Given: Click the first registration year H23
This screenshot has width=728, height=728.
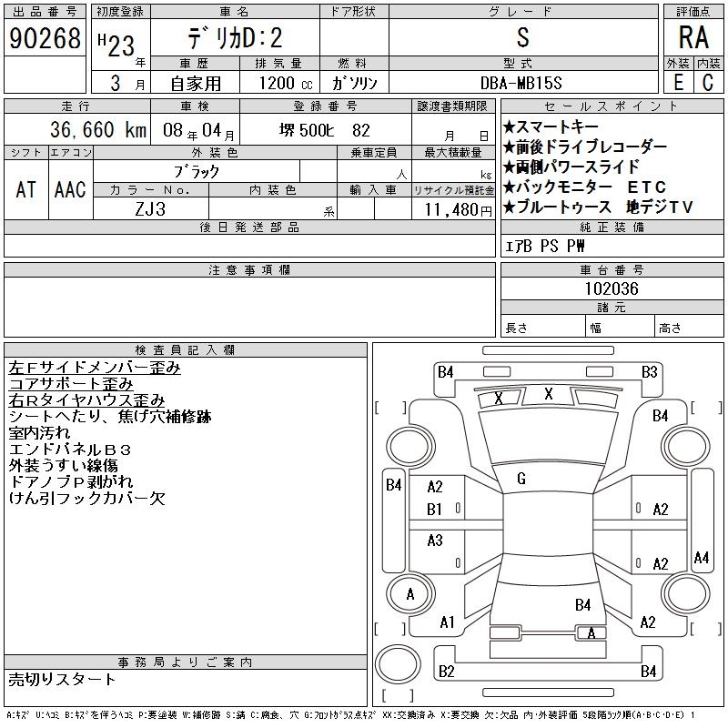Looking at the screenshot, I should (x=116, y=45).
